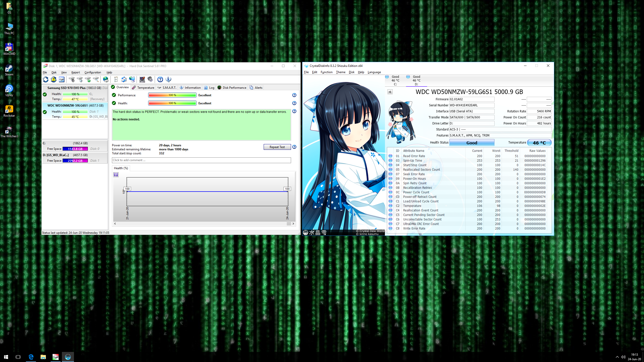Screen dimensions: 644x362
Task: Click help icon beside Performance bar
Action: click(x=294, y=95)
